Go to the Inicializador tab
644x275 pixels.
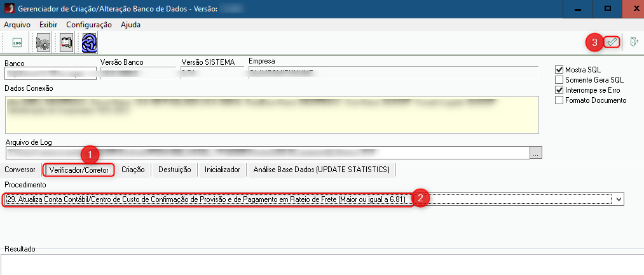tap(222, 170)
